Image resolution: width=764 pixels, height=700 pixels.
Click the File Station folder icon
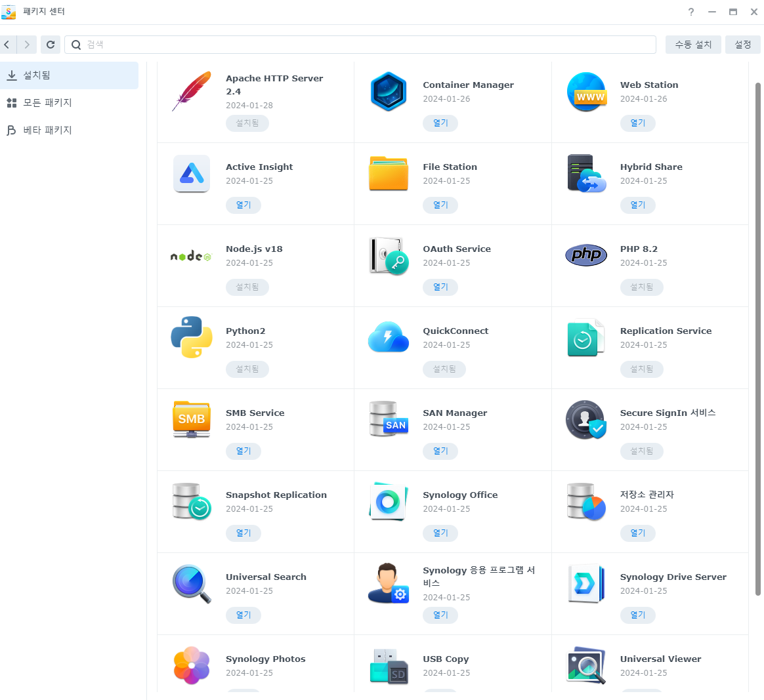389,173
